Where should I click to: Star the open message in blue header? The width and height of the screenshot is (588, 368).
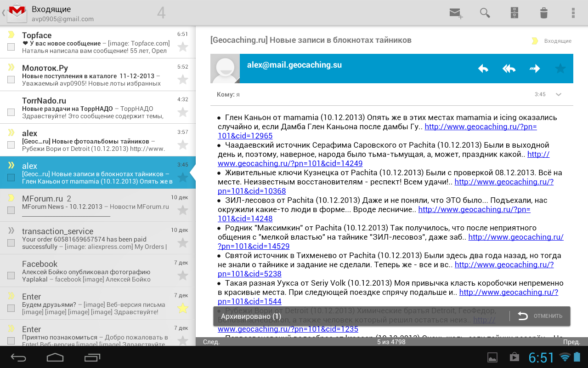tap(560, 69)
